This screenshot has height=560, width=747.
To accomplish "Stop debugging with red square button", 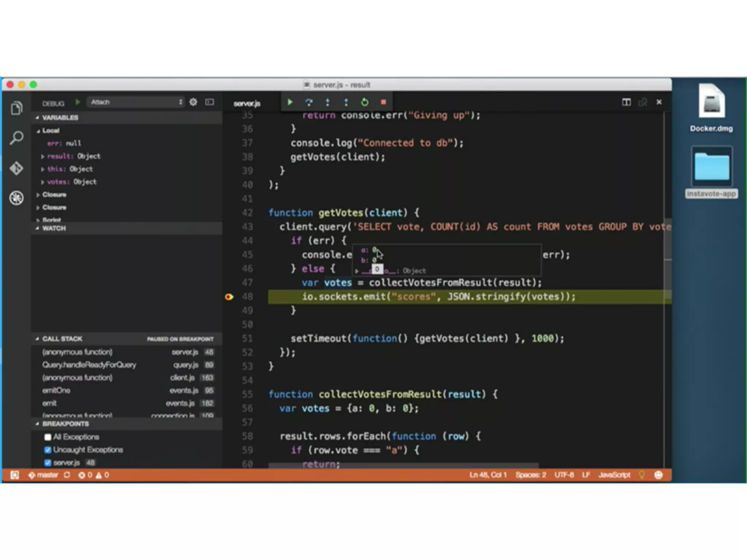I will (383, 102).
